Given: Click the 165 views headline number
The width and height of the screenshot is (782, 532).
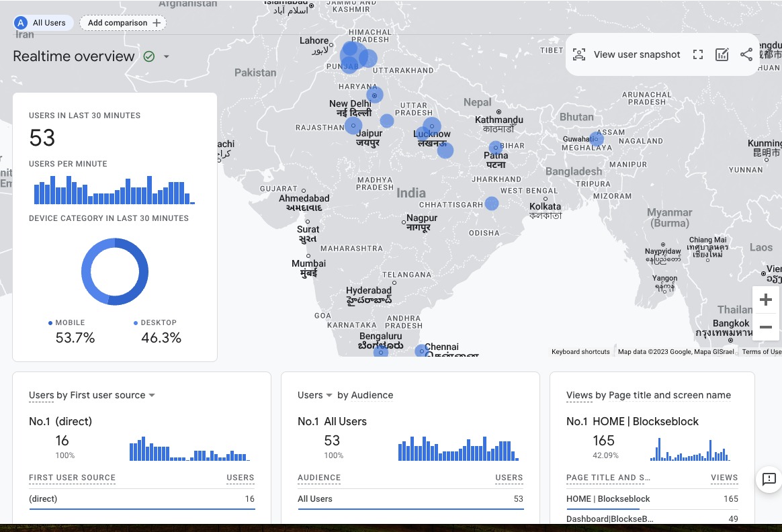Looking at the screenshot, I should 603,441.
